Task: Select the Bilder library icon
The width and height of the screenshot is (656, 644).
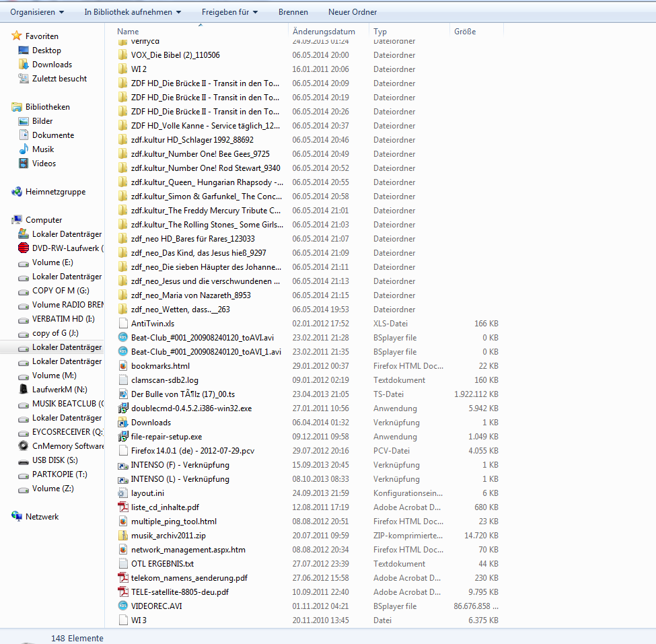Action: (x=24, y=121)
